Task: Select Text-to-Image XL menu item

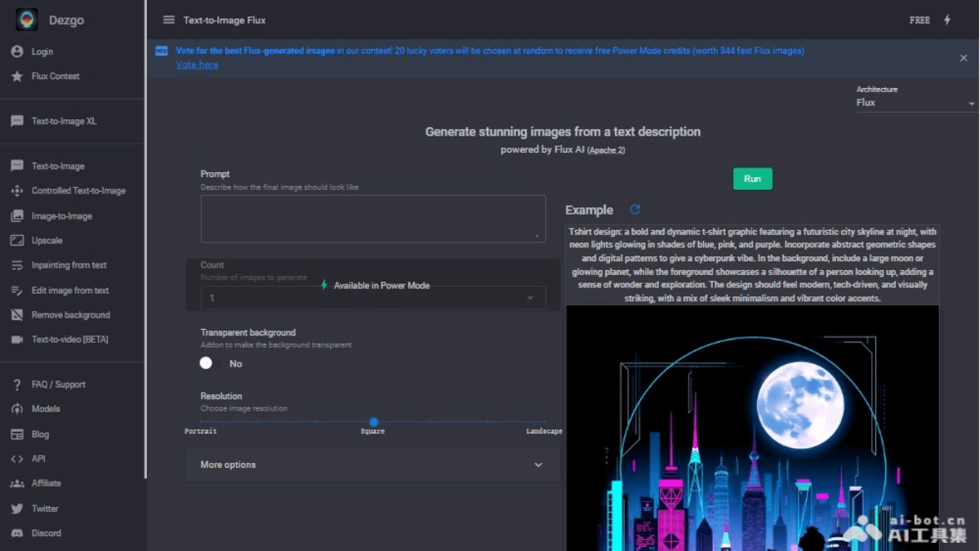Action: (x=64, y=122)
